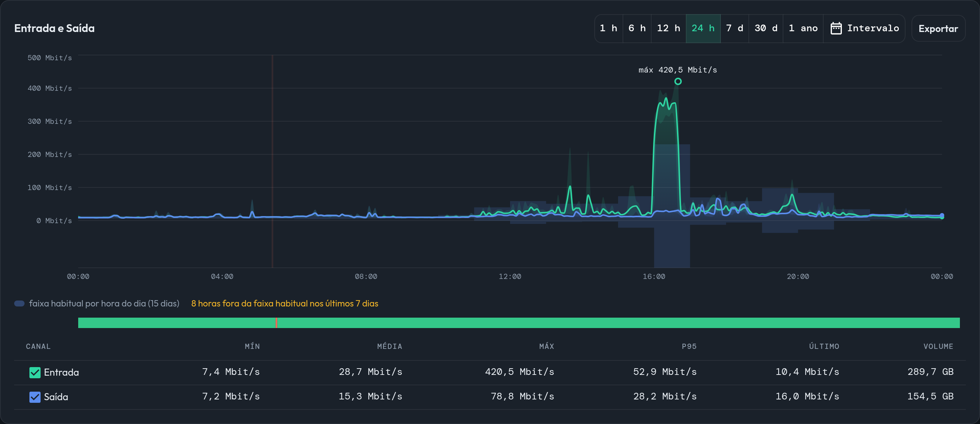The image size is (980, 424).
Task: Export the chart data with Exportar
Action: tap(938, 29)
